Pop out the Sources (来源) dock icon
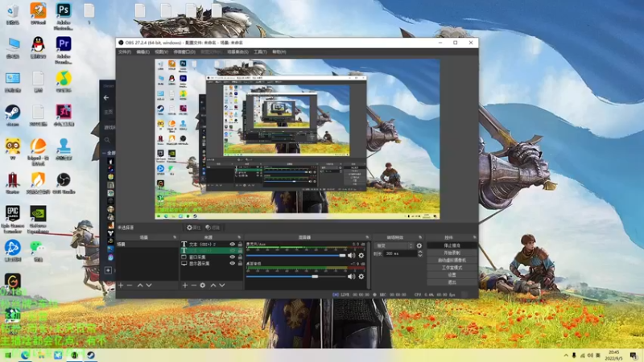 239,237
